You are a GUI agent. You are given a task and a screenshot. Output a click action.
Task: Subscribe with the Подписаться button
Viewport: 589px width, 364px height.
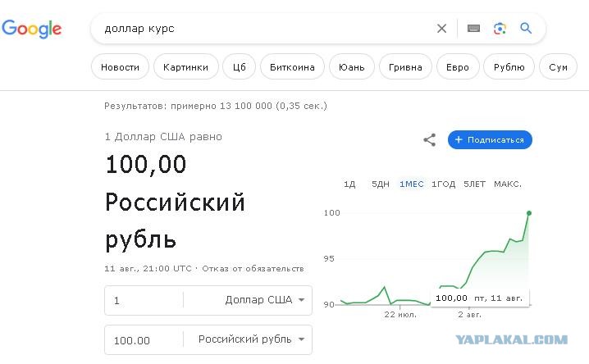click(490, 140)
